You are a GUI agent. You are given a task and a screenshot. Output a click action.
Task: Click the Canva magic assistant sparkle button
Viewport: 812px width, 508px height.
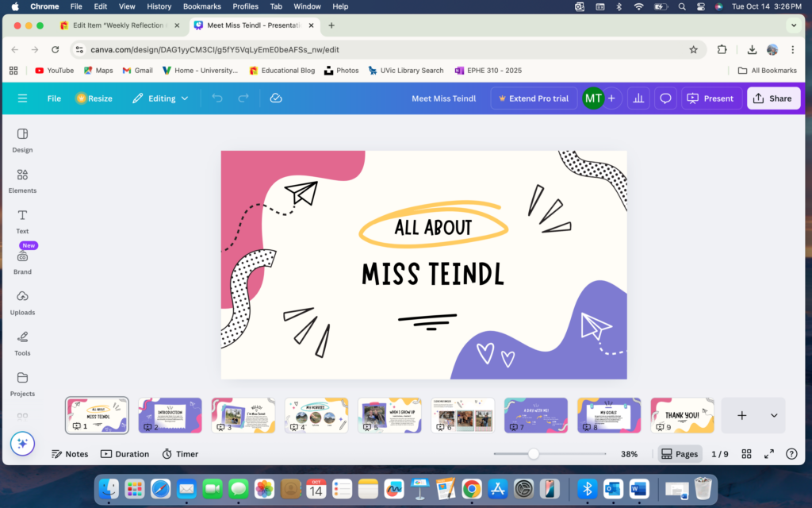(x=22, y=444)
